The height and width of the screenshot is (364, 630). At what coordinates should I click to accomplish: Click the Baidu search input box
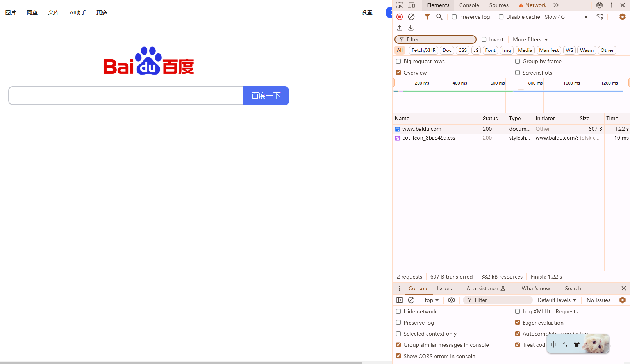[125, 96]
